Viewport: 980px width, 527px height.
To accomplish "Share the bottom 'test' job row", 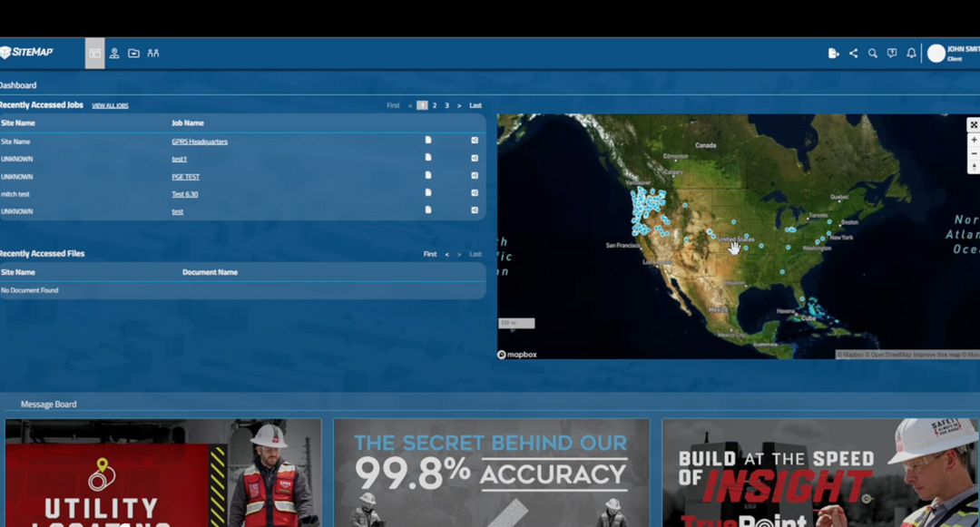I will pyautogui.click(x=475, y=210).
